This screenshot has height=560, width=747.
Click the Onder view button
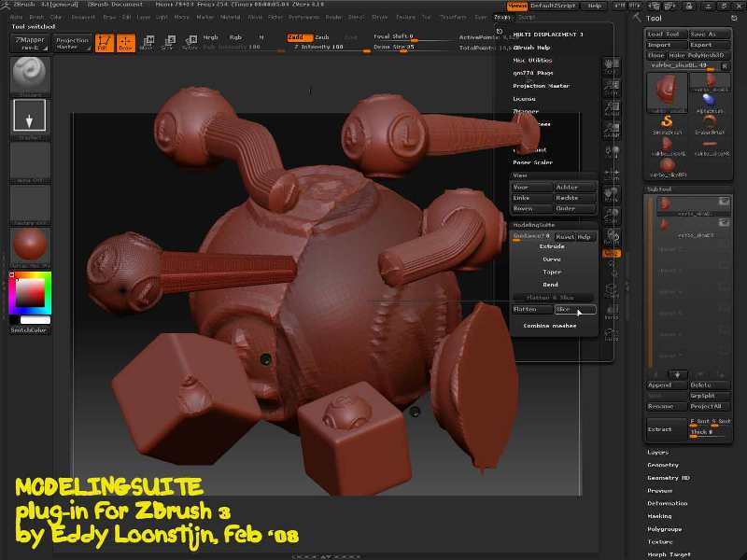coord(574,208)
